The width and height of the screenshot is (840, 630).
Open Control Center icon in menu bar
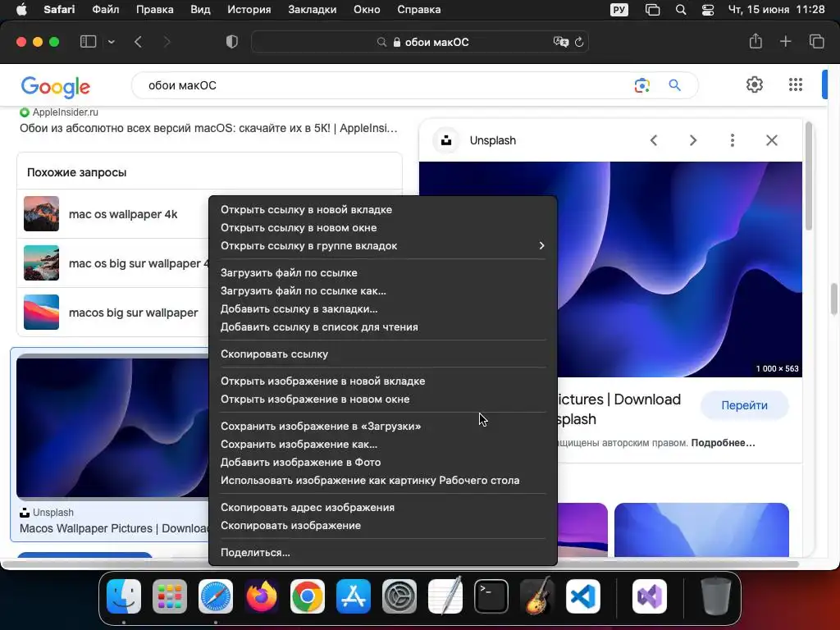coord(708,10)
